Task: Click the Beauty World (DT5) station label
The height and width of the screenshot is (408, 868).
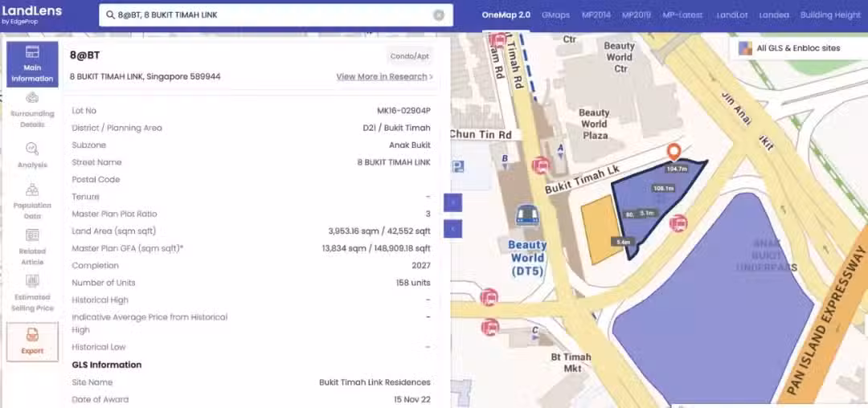Action: click(527, 258)
